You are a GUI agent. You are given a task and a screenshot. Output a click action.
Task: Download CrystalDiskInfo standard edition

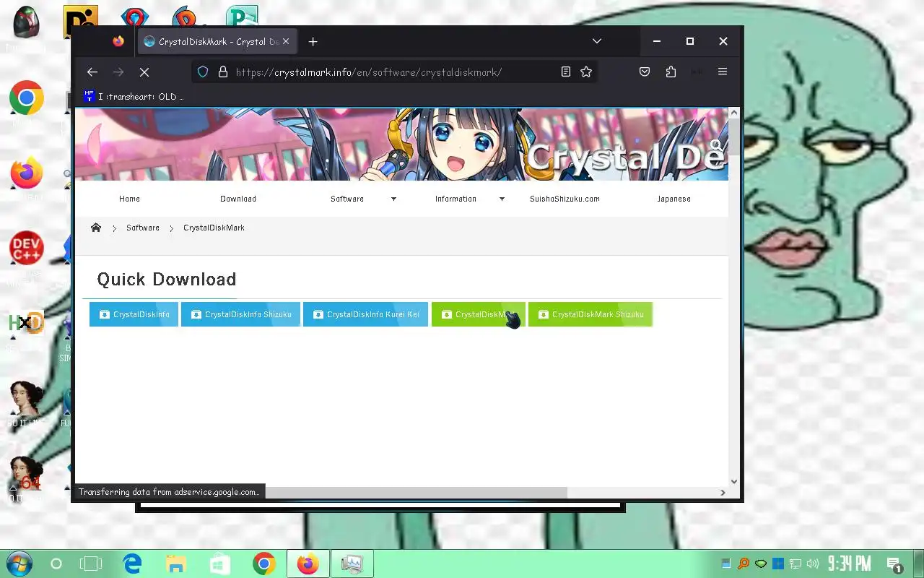134,314
